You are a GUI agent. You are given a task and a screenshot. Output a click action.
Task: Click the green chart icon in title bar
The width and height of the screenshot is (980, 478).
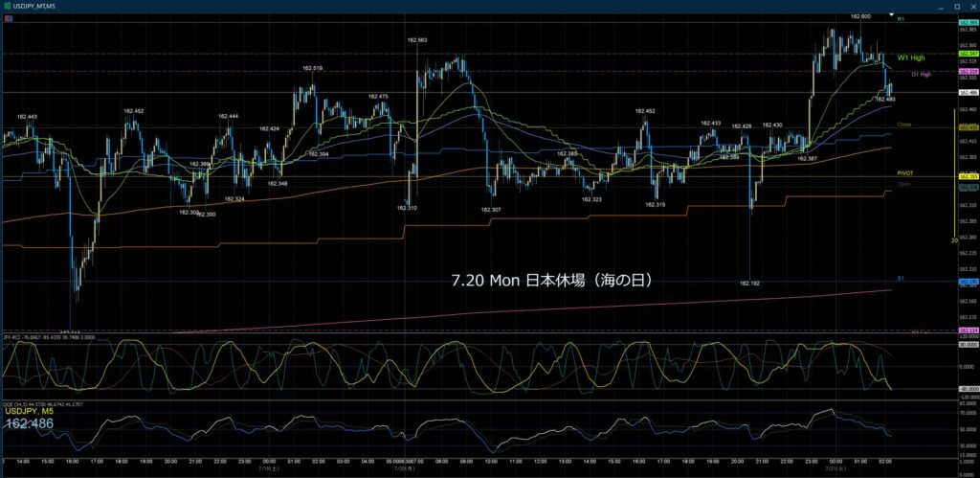click(x=6, y=6)
